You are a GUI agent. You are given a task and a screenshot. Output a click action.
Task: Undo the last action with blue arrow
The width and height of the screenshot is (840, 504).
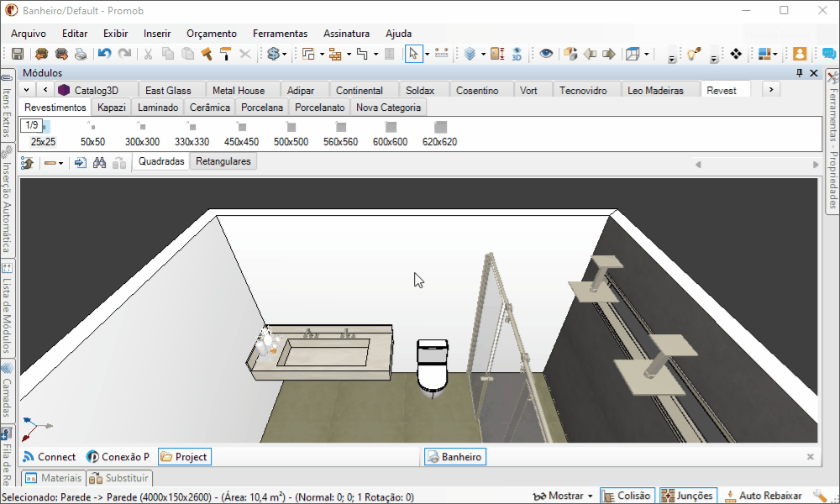tap(104, 54)
